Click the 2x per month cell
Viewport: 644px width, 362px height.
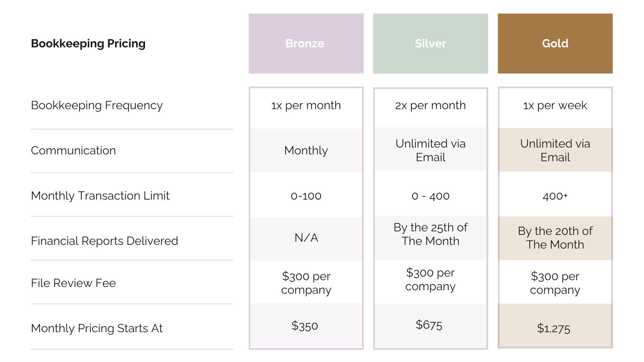click(x=430, y=106)
